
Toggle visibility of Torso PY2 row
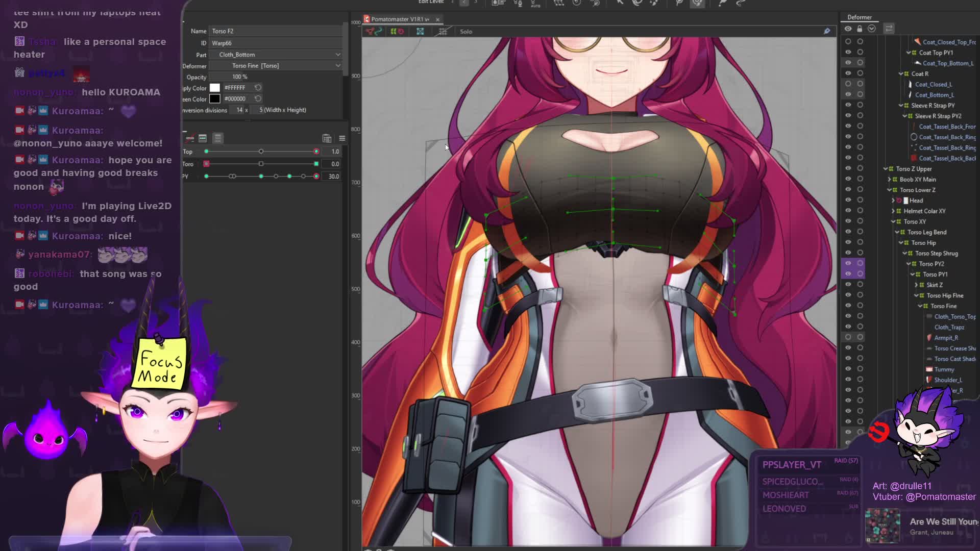(848, 264)
